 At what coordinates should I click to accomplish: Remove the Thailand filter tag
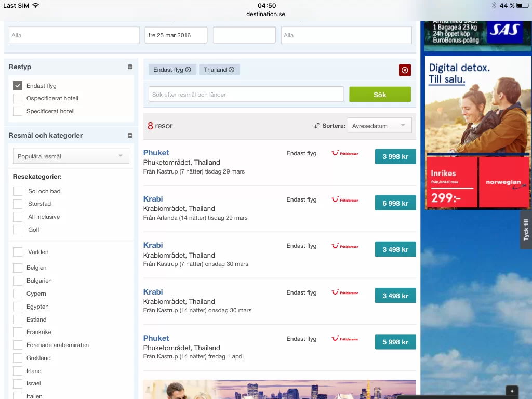(x=232, y=70)
